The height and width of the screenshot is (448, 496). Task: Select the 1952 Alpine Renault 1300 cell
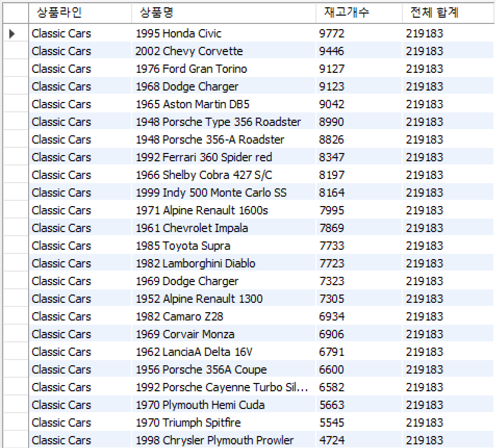pyautogui.click(x=223, y=299)
